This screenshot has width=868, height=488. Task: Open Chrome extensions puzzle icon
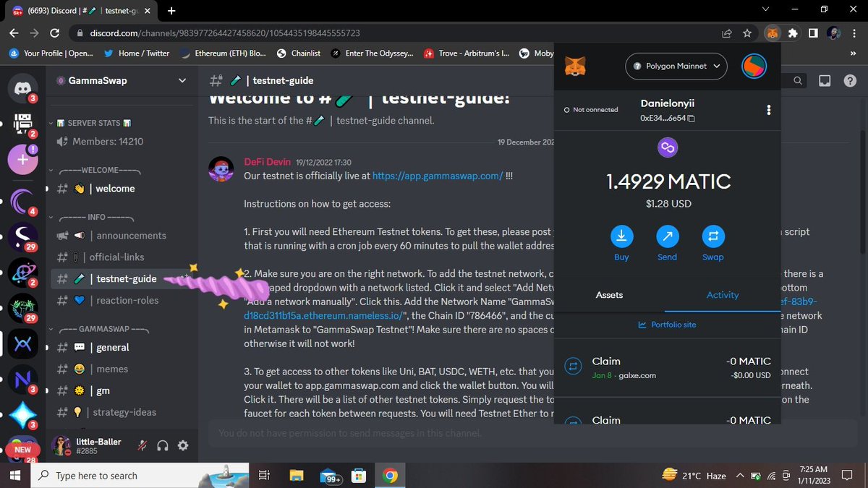click(x=793, y=33)
